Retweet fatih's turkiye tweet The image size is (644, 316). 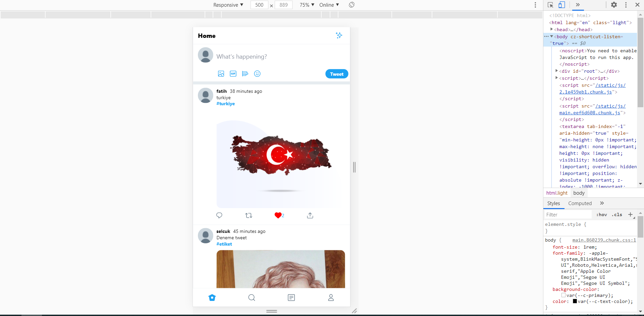pos(249,215)
